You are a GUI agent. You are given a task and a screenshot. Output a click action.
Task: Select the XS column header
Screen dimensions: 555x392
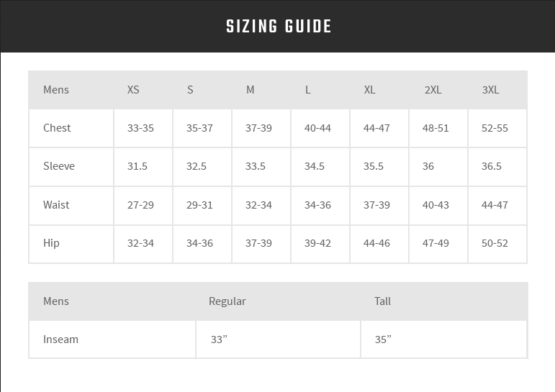[x=133, y=90]
